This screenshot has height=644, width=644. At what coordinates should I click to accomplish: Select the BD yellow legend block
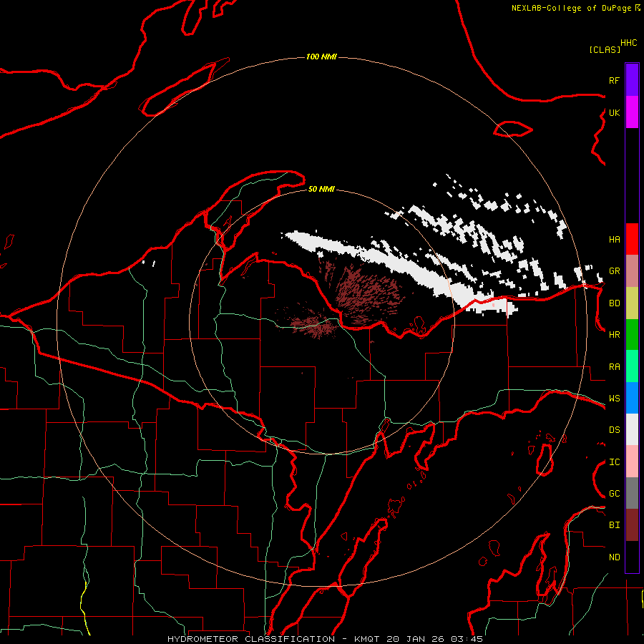[632, 303]
